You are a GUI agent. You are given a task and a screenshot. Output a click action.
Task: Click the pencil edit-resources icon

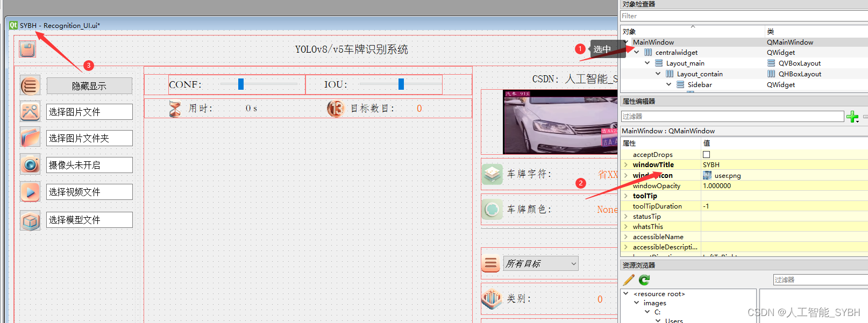pos(628,279)
